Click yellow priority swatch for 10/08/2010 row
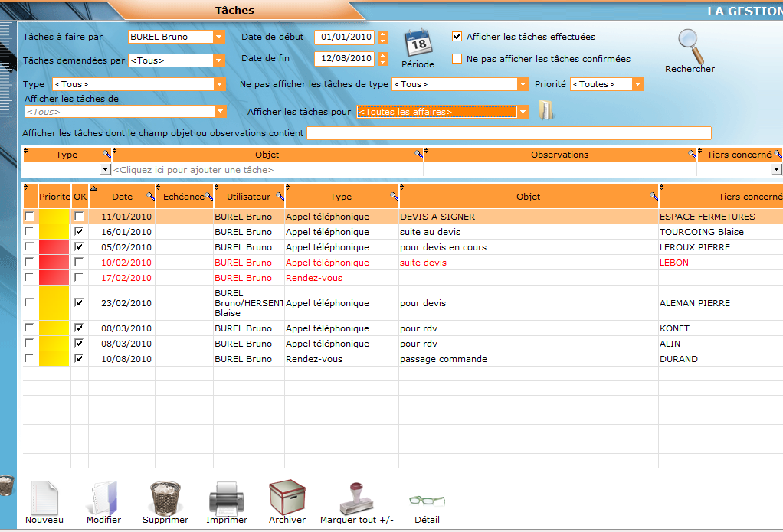 (x=54, y=358)
